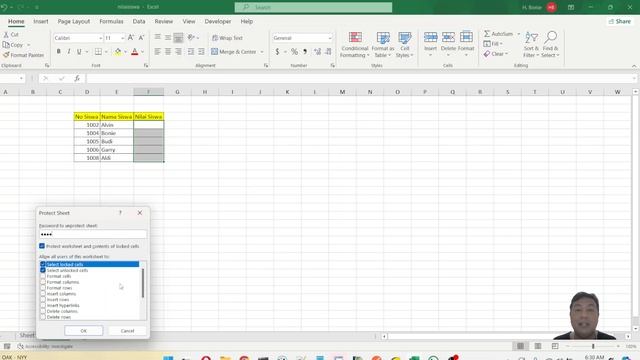
Task: Open the Page Layout ribbon tab
Action: coord(73,21)
